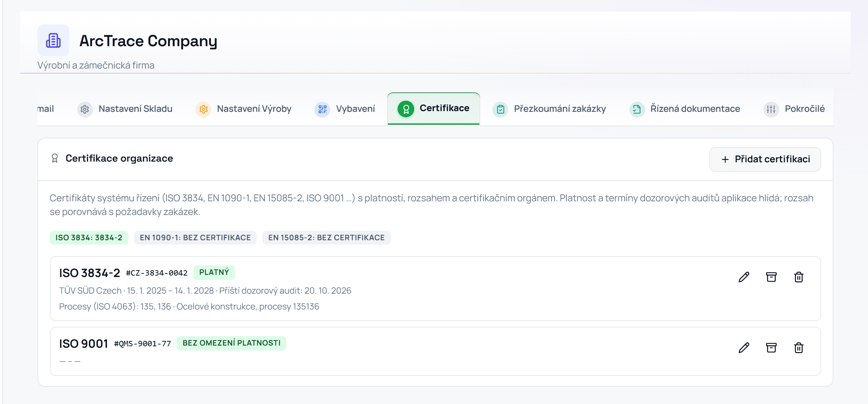Delete the ISO 3834-2 certificate
The image size is (868, 404).
point(798,277)
